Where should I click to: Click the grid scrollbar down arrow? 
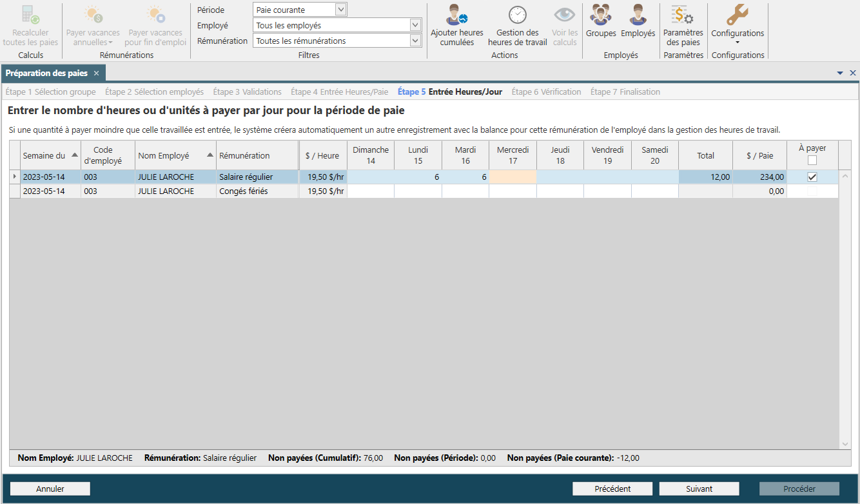coord(845,443)
